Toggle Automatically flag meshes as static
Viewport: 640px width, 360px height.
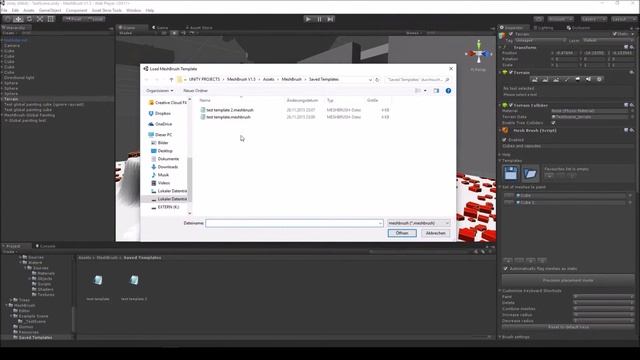point(505,269)
